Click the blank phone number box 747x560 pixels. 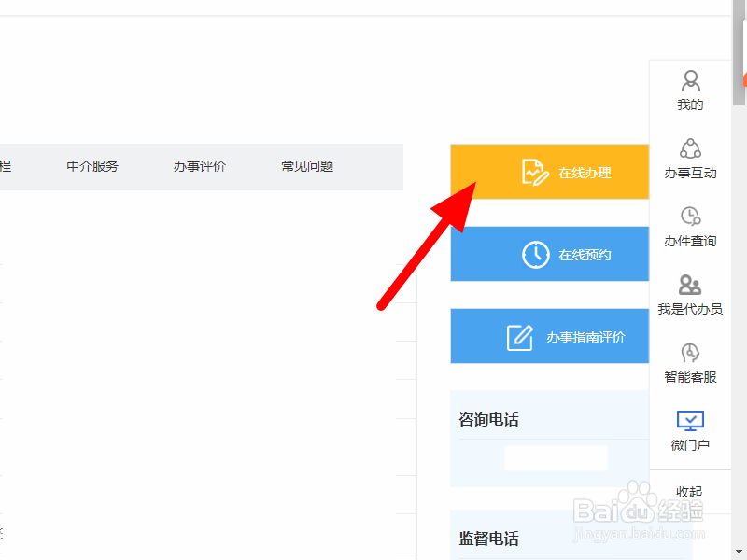(556, 458)
